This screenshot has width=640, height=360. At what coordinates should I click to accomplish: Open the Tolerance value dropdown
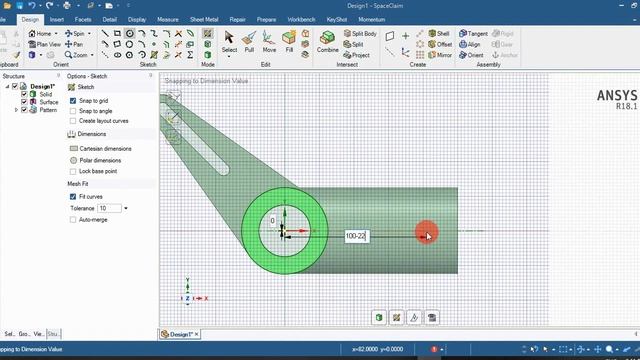pyautogui.click(x=126, y=208)
